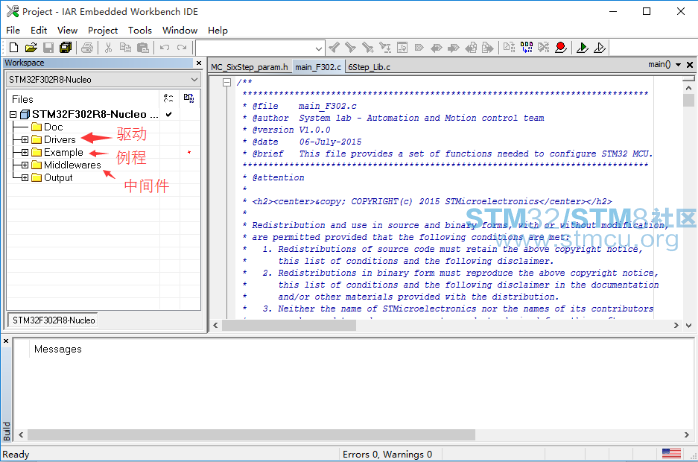Click the Download and Debug icon
698x462 pixels.
point(582,48)
